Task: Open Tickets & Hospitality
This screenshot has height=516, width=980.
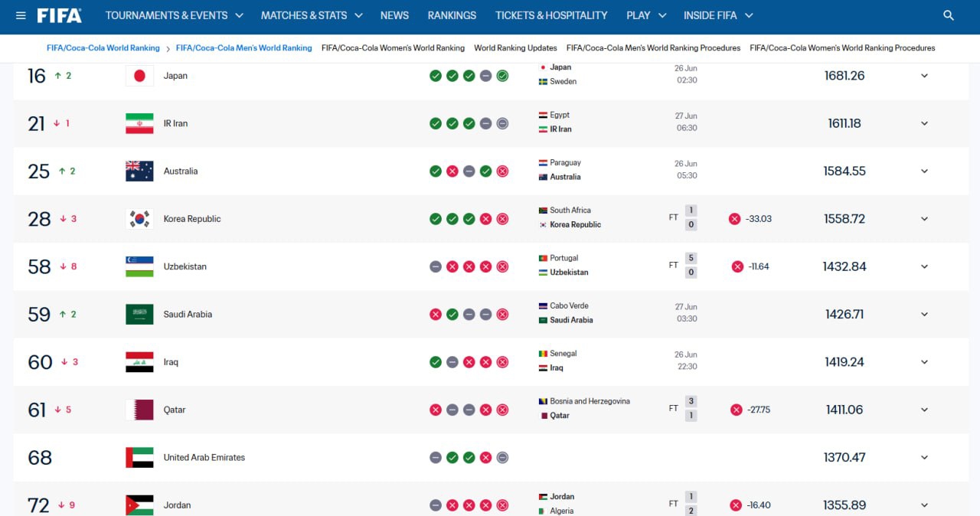Action: pyautogui.click(x=551, y=15)
